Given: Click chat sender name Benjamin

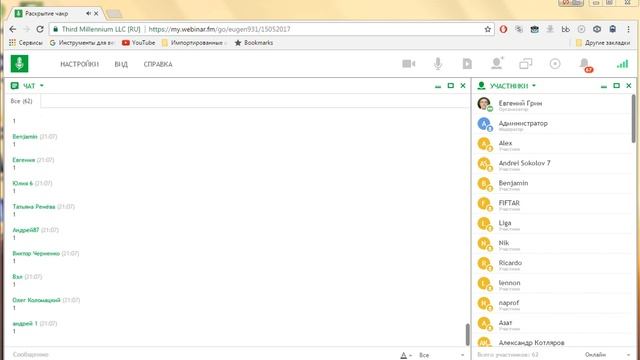Looking at the screenshot, I should coord(25,136).
